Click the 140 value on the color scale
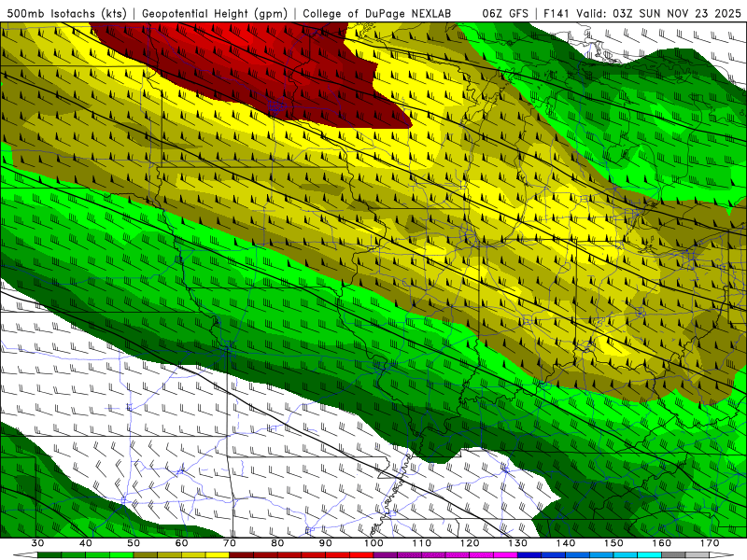Image resolution: width=747 pixels, height=560 pixels. 566,543
